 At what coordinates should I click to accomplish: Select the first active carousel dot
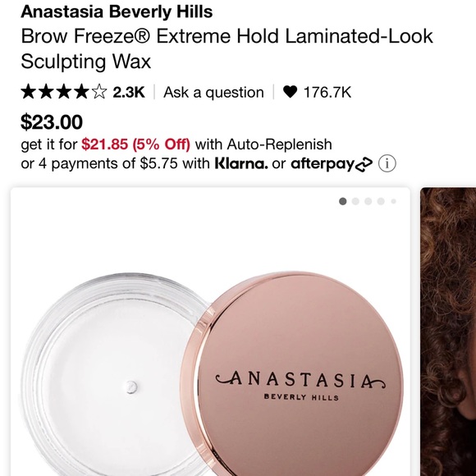(x=343, y=201)
